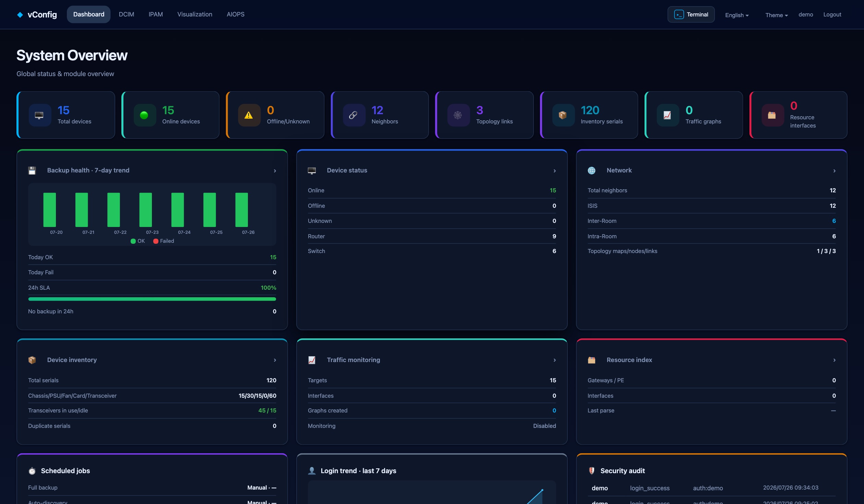Viewport: 864px width, 504px height.
Task: Click the Graphs created value 0
Action: coord(554,410)
